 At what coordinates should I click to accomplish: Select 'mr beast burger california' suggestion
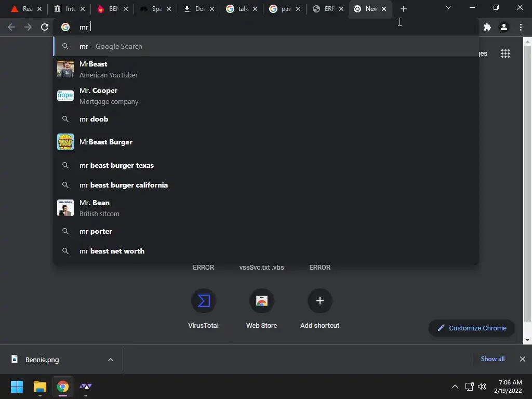[x=266, y=185]
